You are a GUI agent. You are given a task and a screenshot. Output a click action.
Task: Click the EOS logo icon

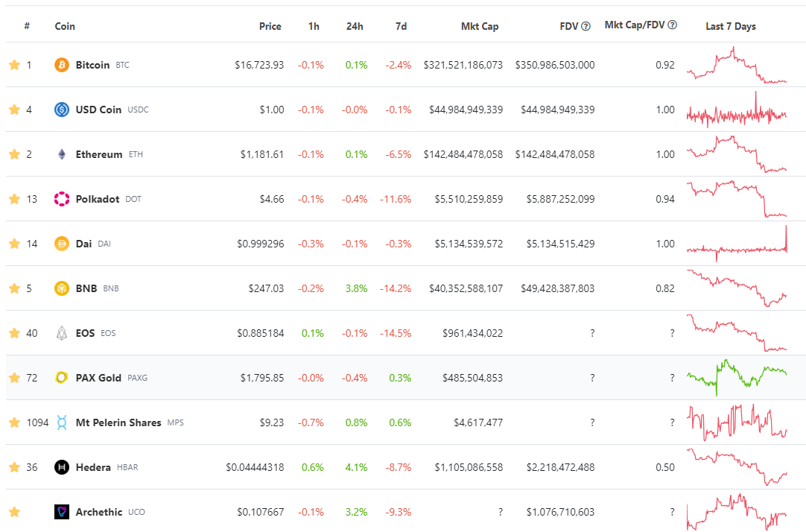62,333
